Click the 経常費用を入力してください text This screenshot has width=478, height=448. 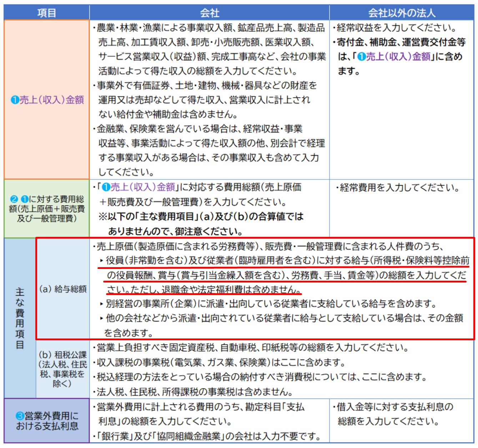pyautogui.click(x=399, y=188)
